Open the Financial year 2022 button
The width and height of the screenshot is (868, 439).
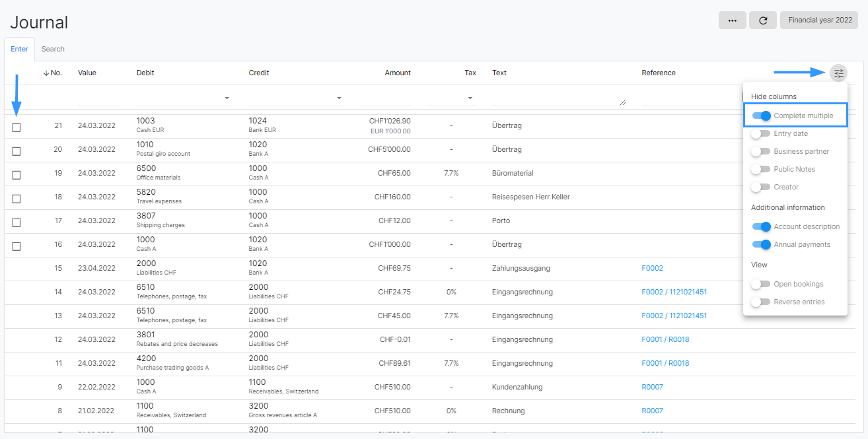tap(819, 20)
